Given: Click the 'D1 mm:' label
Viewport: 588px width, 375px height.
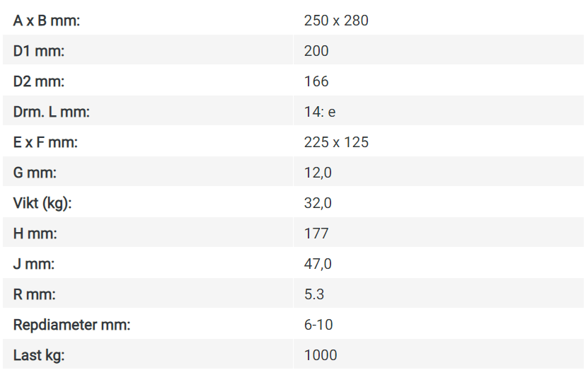Looking at the screenshot, I should 39,51.
